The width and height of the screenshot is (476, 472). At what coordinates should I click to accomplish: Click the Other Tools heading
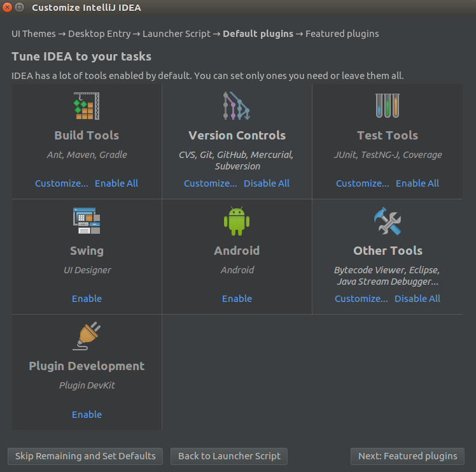pyautogui.click(x=388, y=251)
